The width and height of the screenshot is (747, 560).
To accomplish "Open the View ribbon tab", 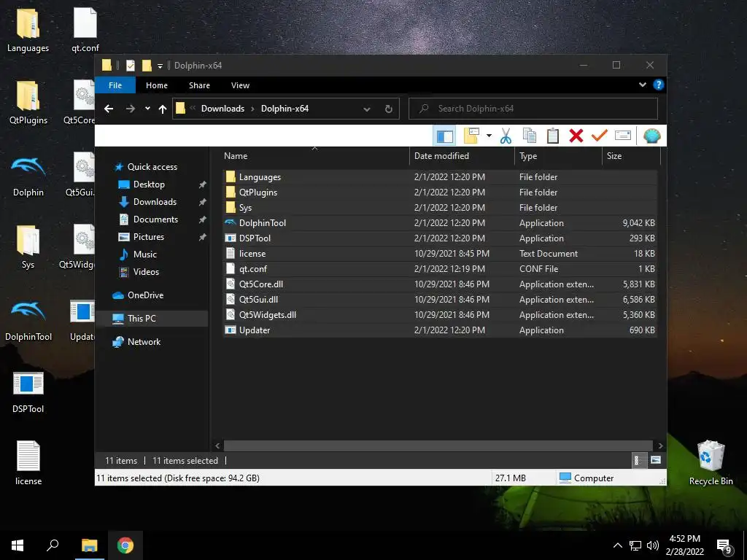I will pyautogui.click(x=240, y=85).
